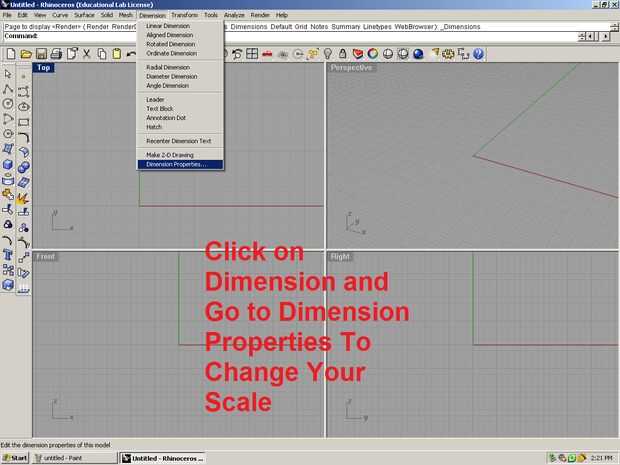620x465 pixels.
Task: Click the Undo arrow icon
Action: (131, 54)
